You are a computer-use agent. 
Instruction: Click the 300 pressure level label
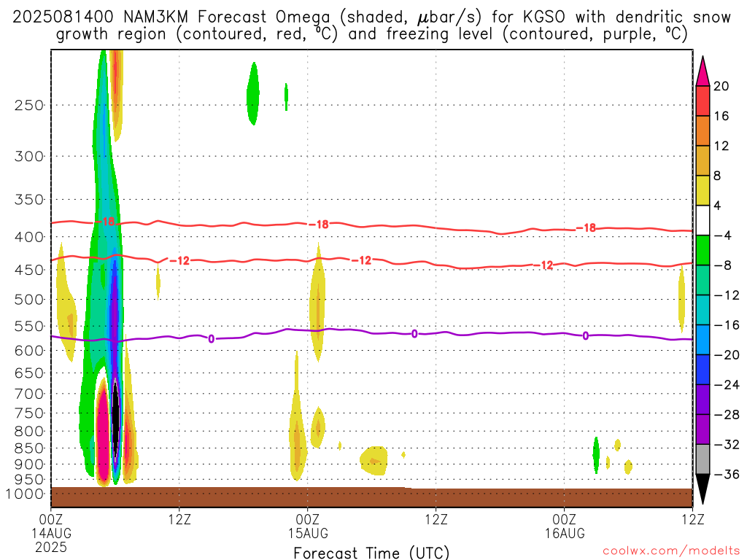[x=29, y=156]
